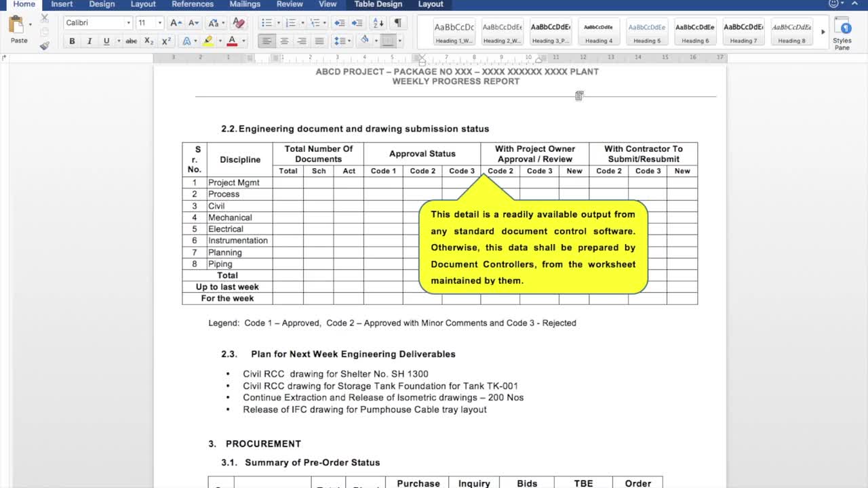Image resolution: width=868 pixels, height=488 pixels.
Task: Click the Format Painter brush icon
Action: [x=45, y=45]
